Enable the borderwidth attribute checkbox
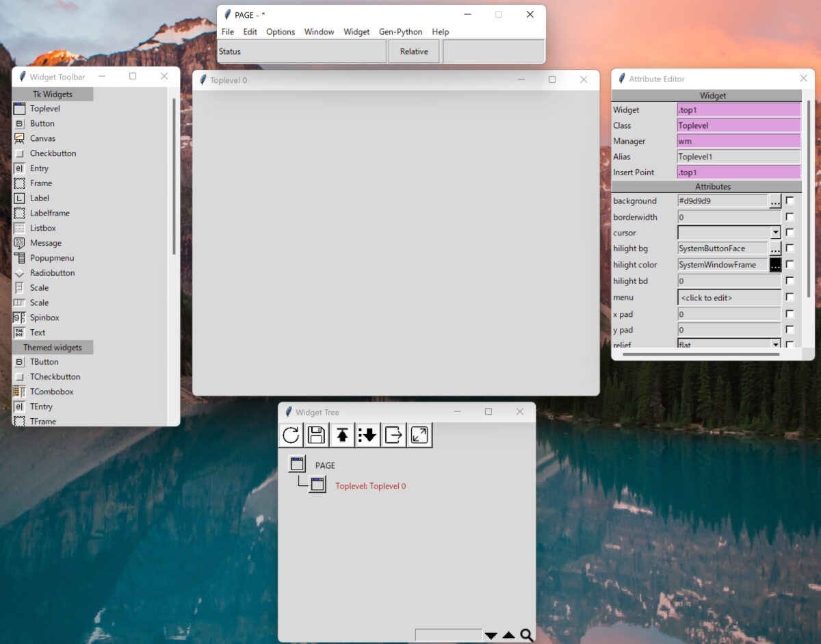 pos(790,217)
